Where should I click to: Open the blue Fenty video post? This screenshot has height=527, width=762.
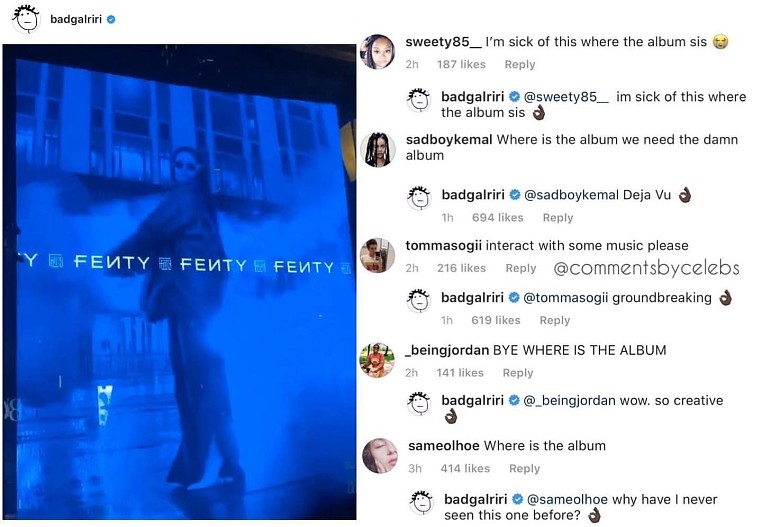click(x=179, y=282)
